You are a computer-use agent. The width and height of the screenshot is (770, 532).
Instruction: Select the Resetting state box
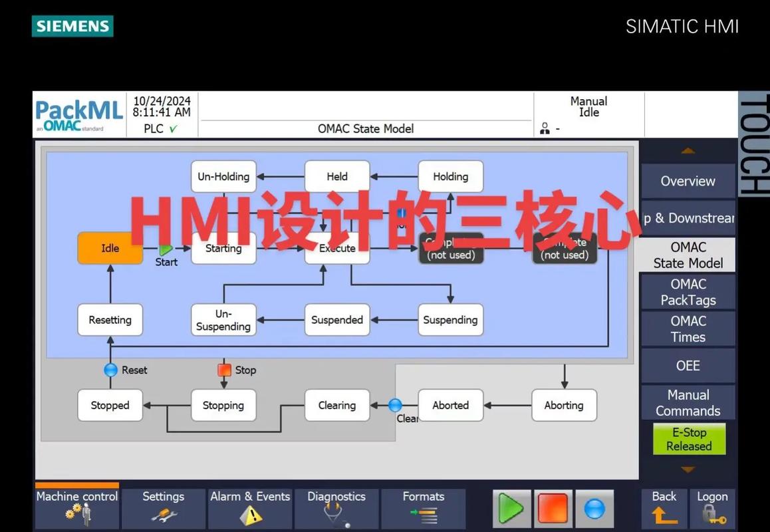(x=110, y=320)
